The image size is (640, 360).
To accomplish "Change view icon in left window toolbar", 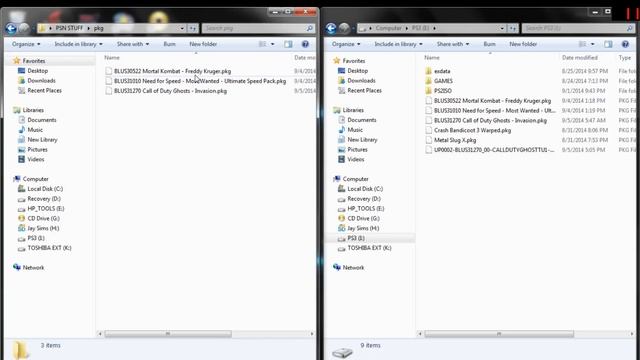I will point(262,44).
